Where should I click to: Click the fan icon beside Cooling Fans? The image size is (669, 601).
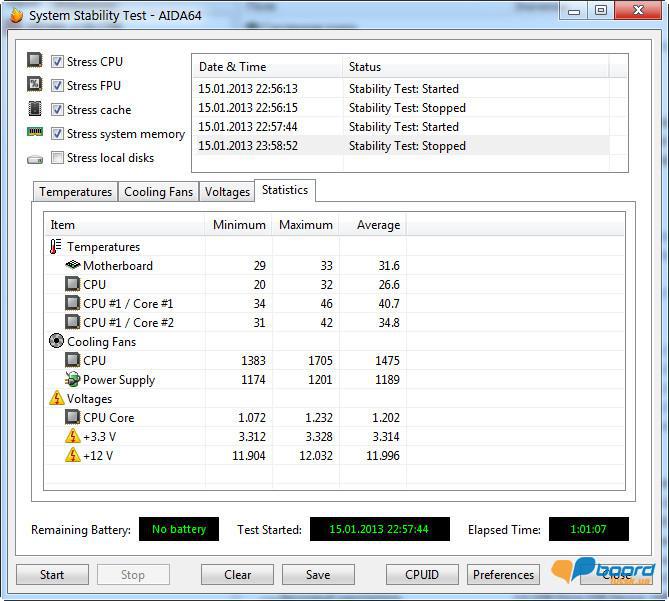(56, 342)
